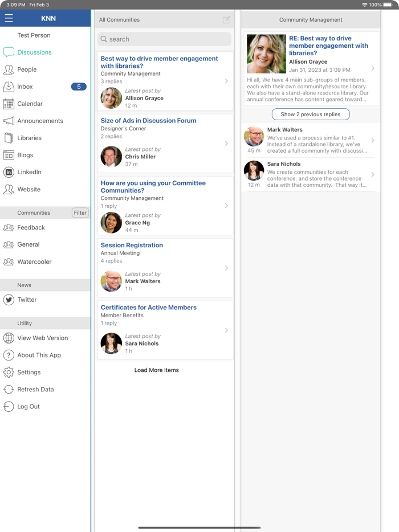Screen dimensions: 399x532
Task: Click the Log Out arrow icon
Action: pyautogui.click(x=9, y=407)
